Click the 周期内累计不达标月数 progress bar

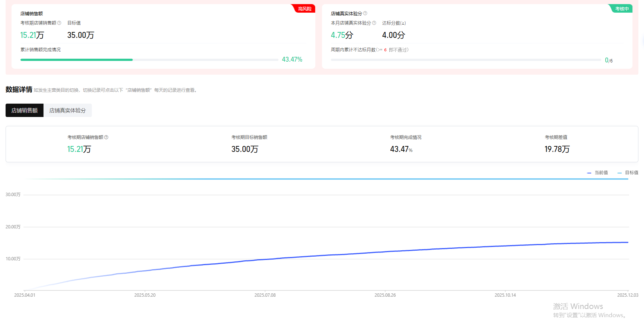[466, 60]
